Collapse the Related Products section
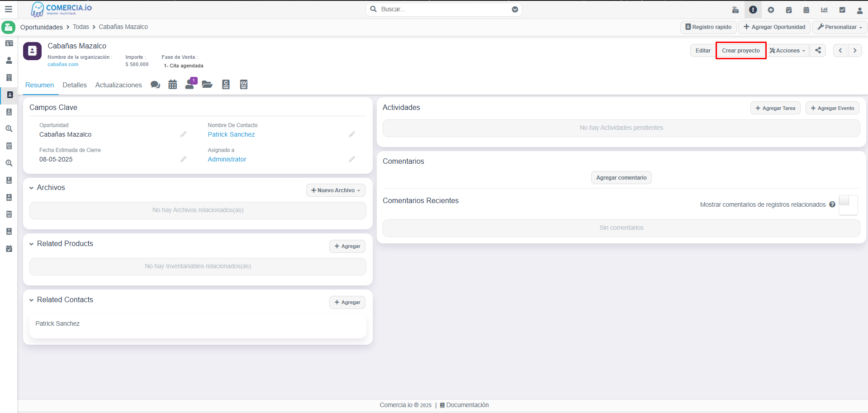868x413 pixels. pos(32,244)
